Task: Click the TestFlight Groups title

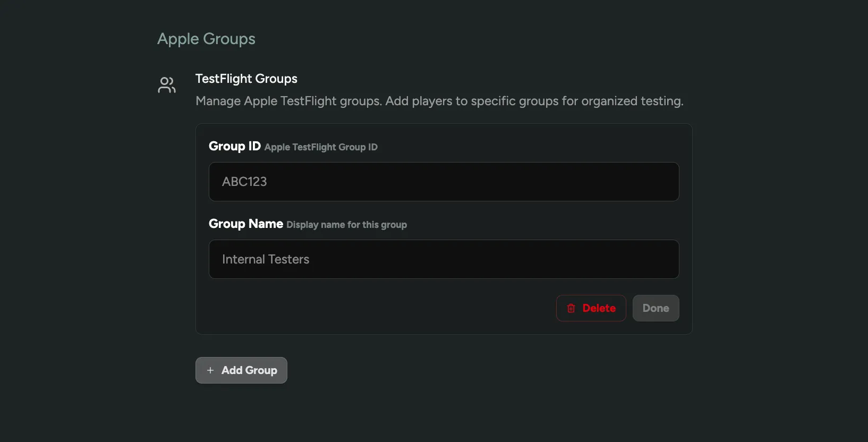Action: coord(246,79)
